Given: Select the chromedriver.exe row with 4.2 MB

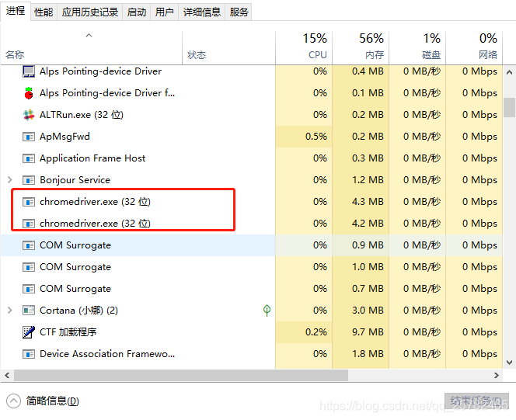Looking at the screenshot, I should 252,224.
